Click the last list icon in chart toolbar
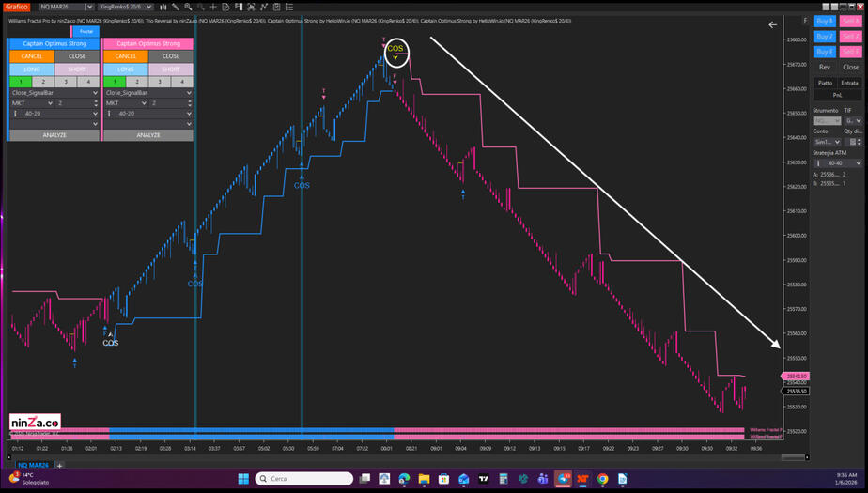This screenshot has width=868, height=493. 289,7
